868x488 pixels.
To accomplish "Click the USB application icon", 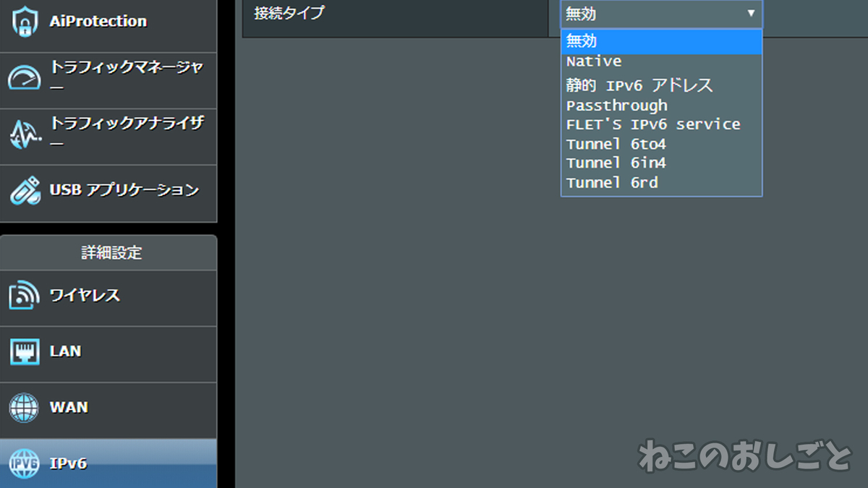I will point(24,191).
